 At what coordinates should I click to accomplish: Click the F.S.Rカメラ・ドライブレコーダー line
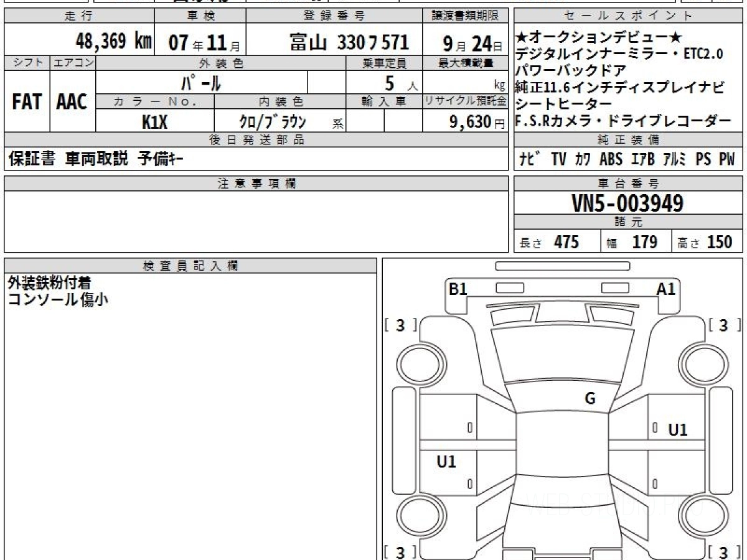pos(623,121)
